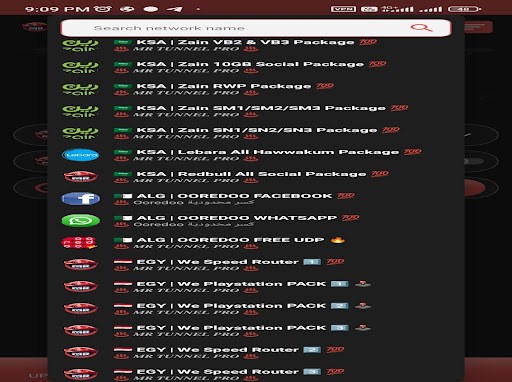Tap the Facebook icon for OOREDOO FACEBOOK
This screenshot has height=382, width=512.
80,199
